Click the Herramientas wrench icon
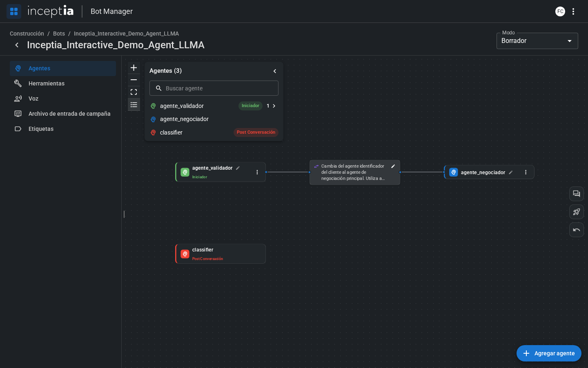The image size is (588, 368). coord(18,83)
